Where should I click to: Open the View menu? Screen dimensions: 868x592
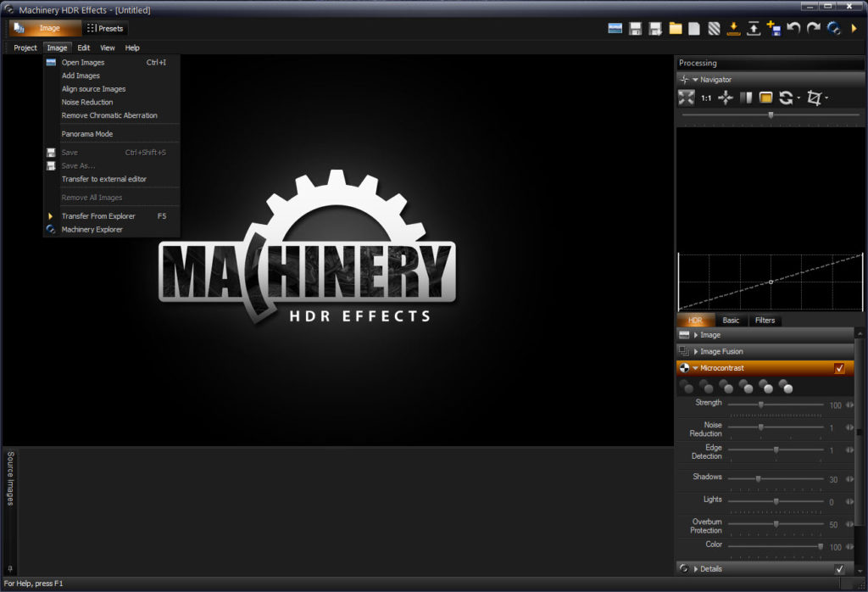click(x=108, y=48)
